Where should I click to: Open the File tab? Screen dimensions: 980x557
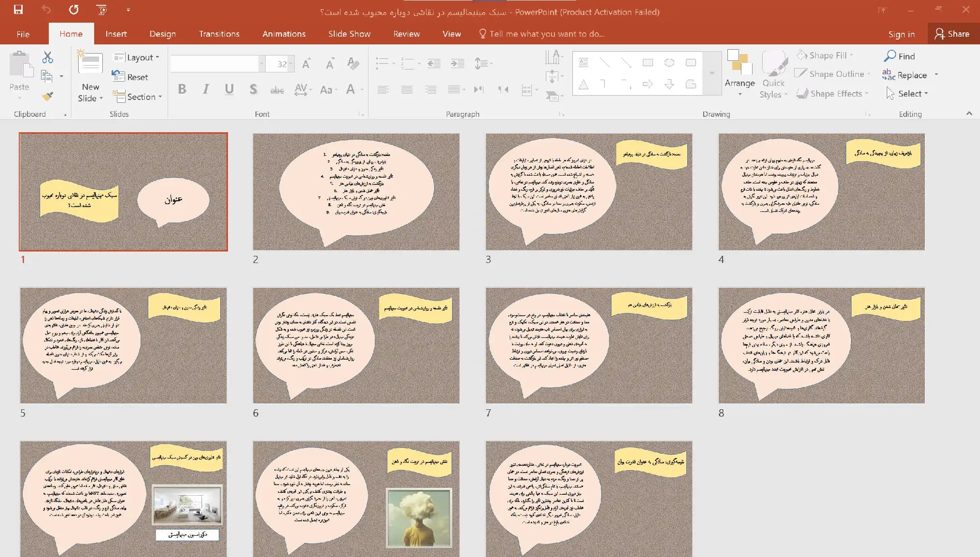[x=23, y=34]
